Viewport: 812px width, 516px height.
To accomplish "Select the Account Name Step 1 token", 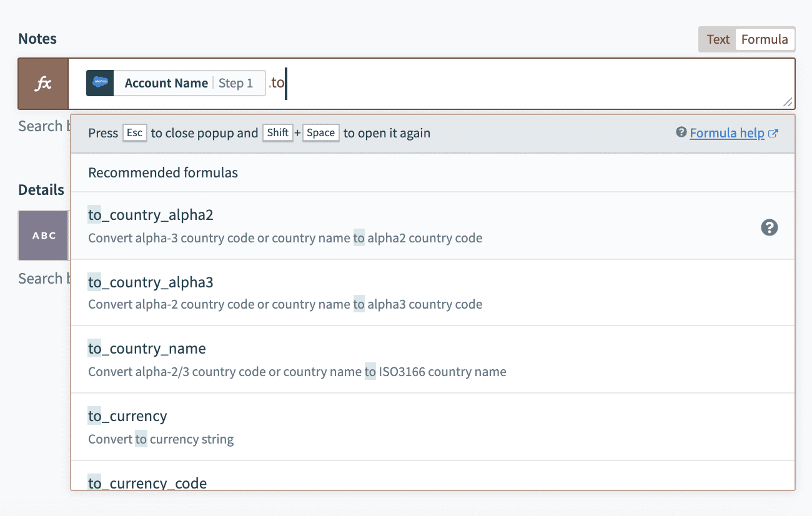I will click(x=176, y=82).
